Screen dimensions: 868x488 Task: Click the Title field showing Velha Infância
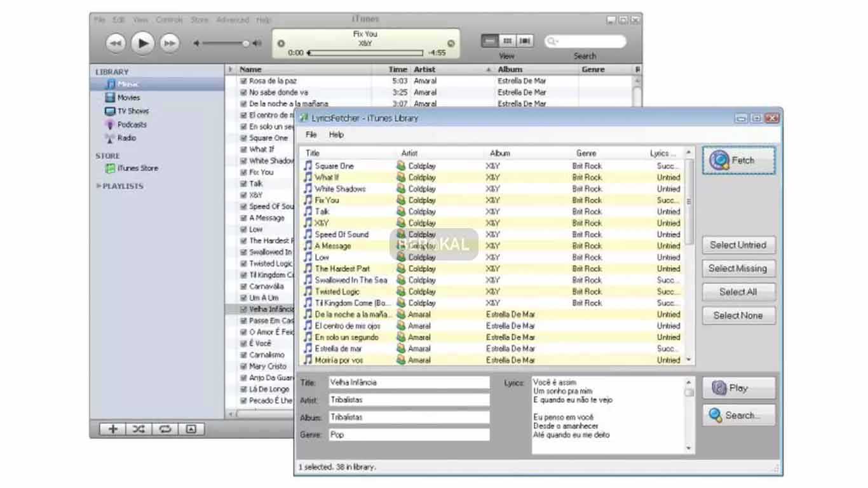[x=409, y=383]
